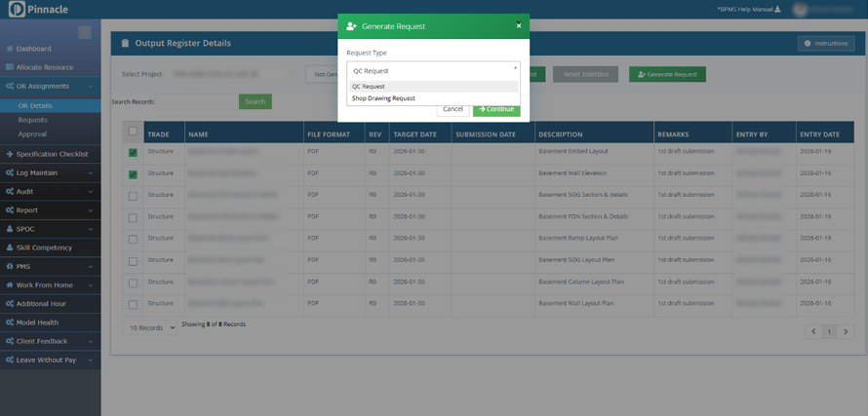Expand the Log Maintain menu
The image size is (868, 416).
91,173
